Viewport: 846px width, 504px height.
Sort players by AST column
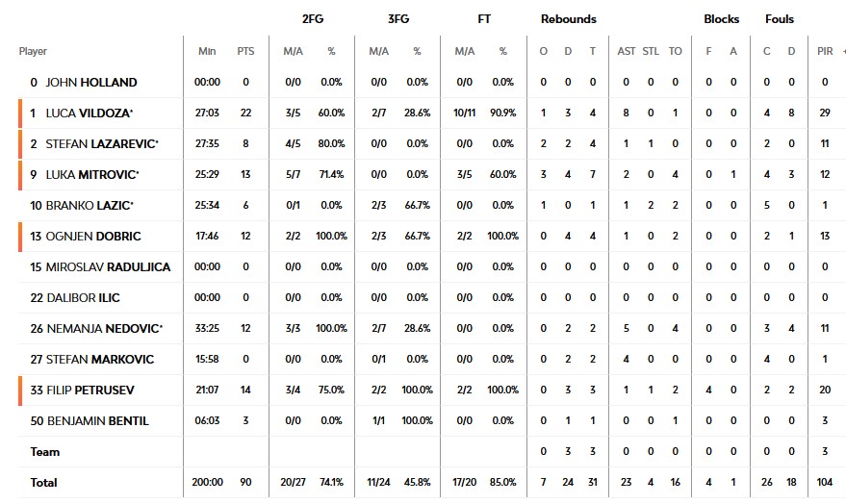point(626,51)
